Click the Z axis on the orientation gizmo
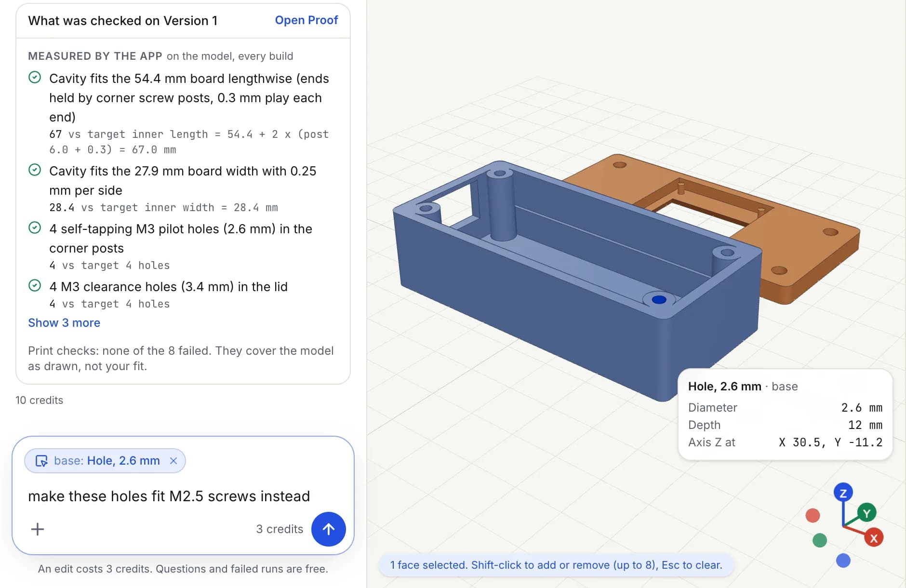Image resolution: width=906 pixels, height=588 pixels. (843, 493)
